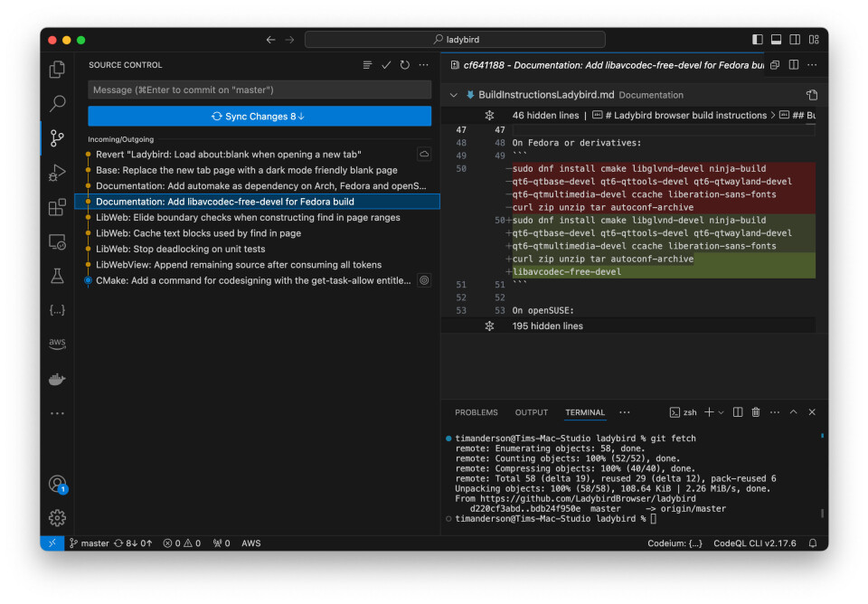The height and width of the screenshot is (604, 868).
Task: Open the Accounts icon with badge
Action: coord(57,484)
